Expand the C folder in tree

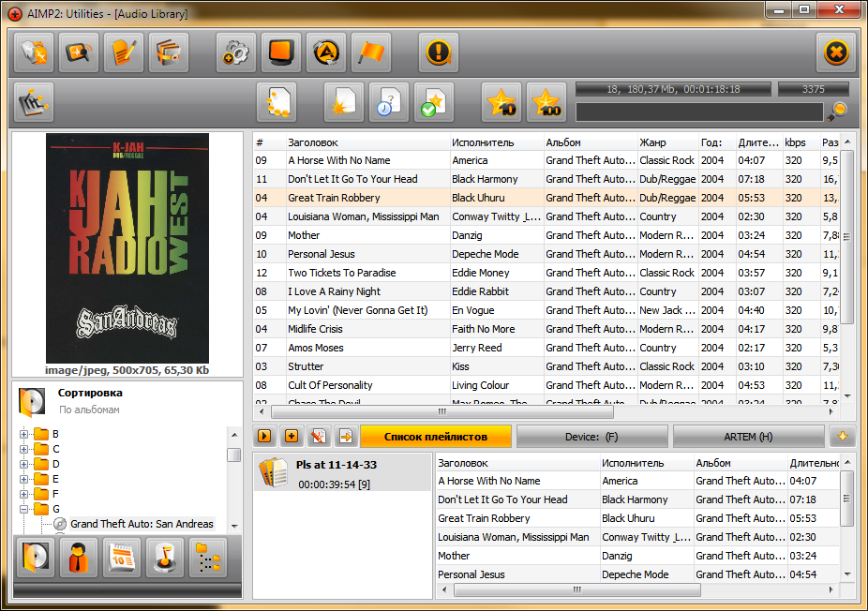click(23, 450)
